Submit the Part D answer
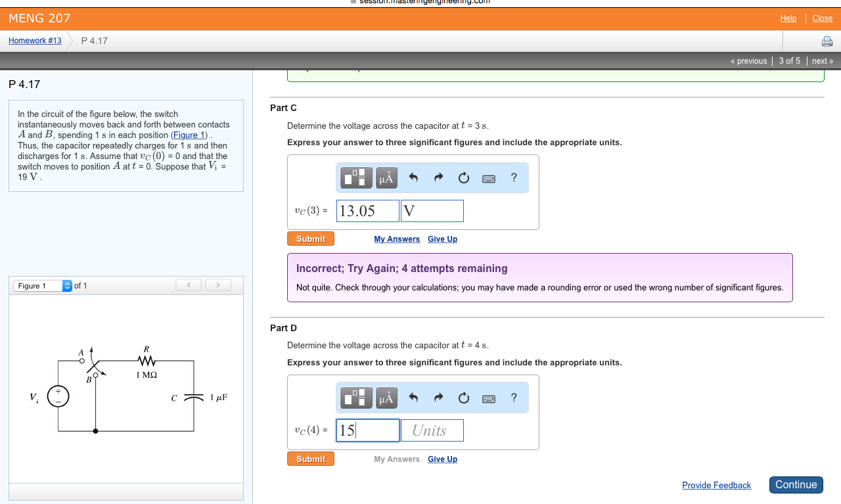 click(311, 459)
